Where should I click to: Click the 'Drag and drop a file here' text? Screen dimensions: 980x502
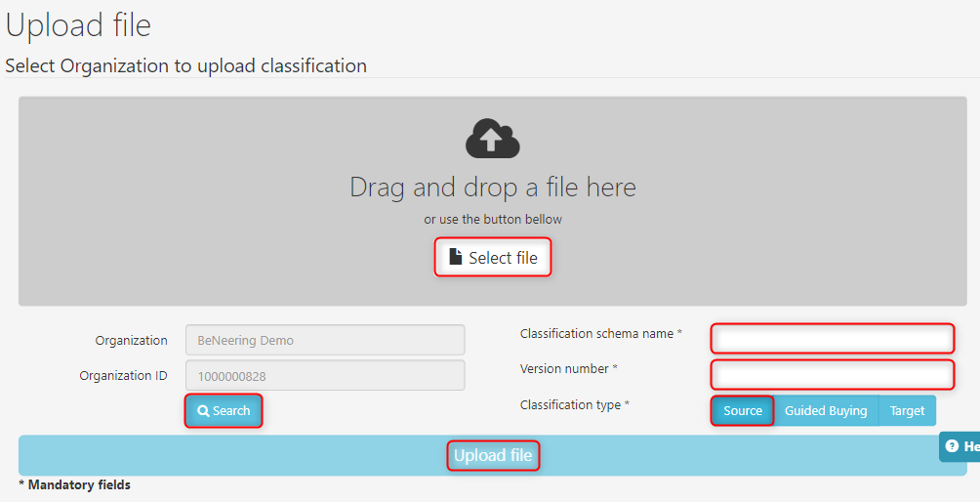tap(493, 188)
